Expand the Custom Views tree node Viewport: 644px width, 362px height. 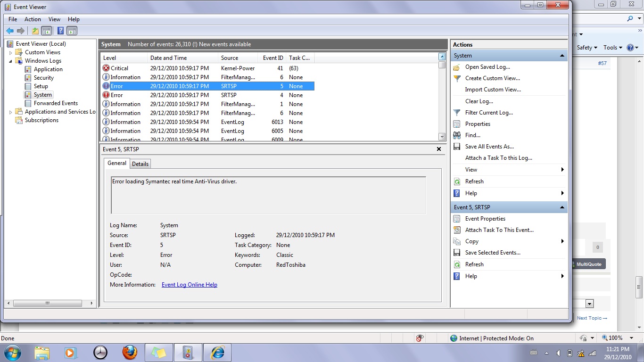click(10, 52)
